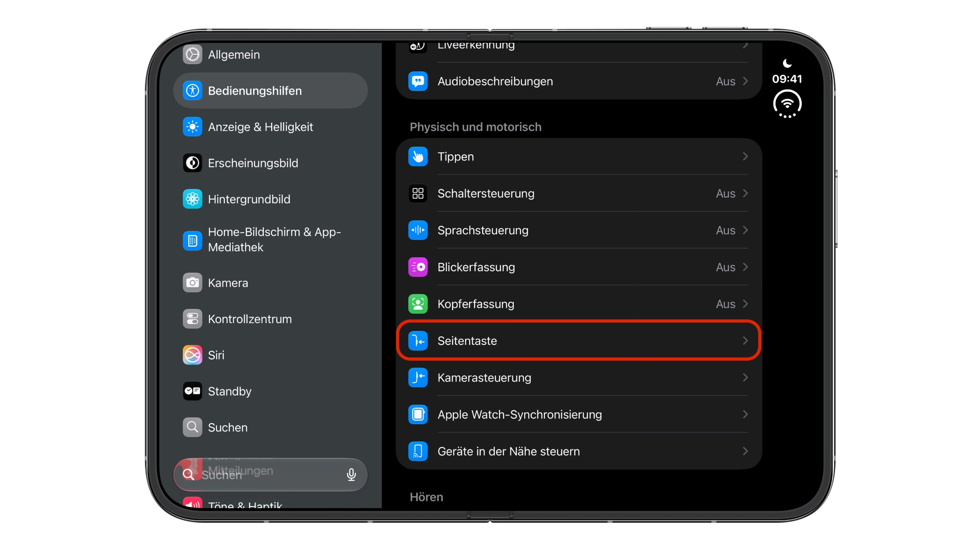Expand Seitentaste using its chevron
The height and width of the screenshot is (551, 980).
pyautogui.click(x=745, y=340)
